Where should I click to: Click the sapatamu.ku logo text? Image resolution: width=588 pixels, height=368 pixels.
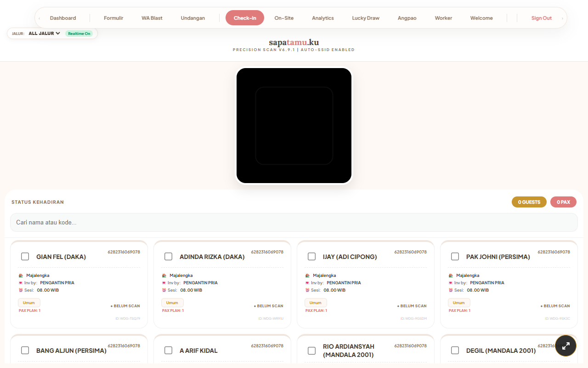click(x=294, y=43)
